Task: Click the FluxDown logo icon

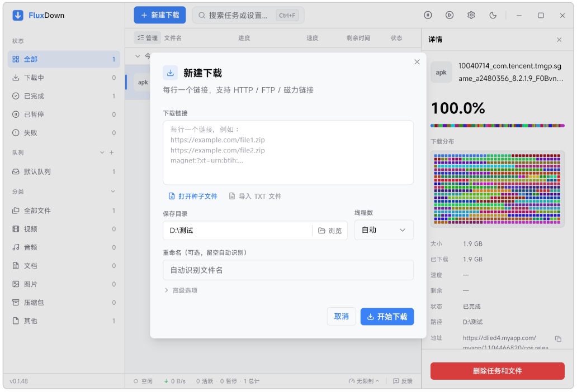Action: tap(18, 15)
